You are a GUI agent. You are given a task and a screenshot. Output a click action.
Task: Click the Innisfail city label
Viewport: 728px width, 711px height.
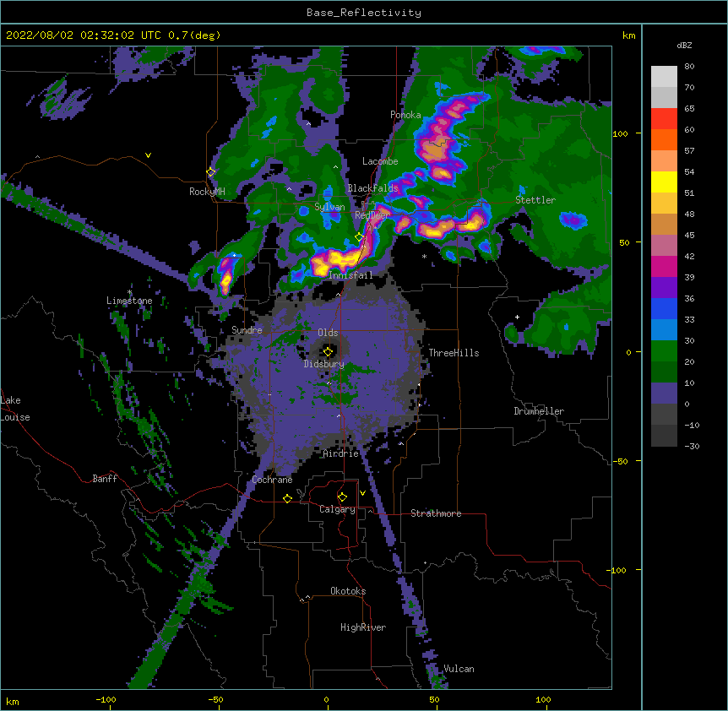click(350, 275)
